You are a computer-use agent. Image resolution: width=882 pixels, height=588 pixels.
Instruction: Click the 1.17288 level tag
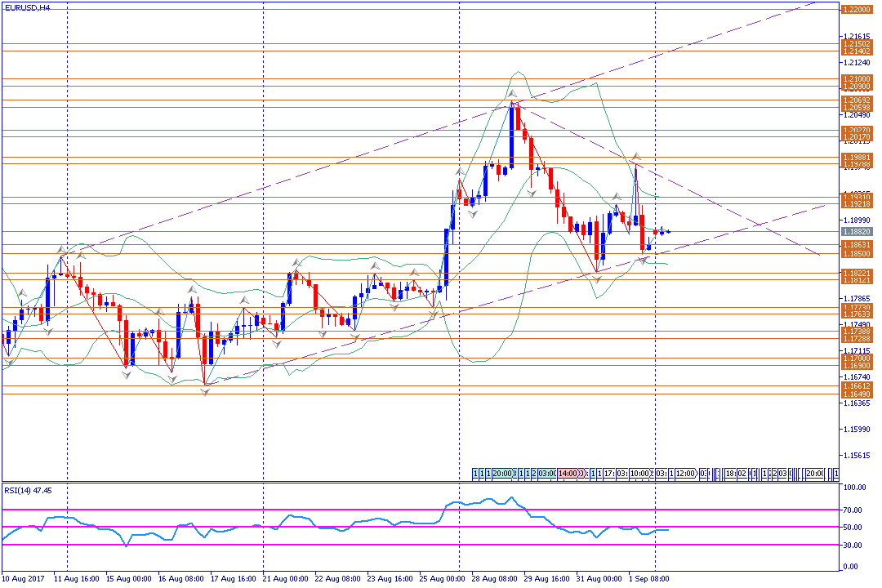857,338
